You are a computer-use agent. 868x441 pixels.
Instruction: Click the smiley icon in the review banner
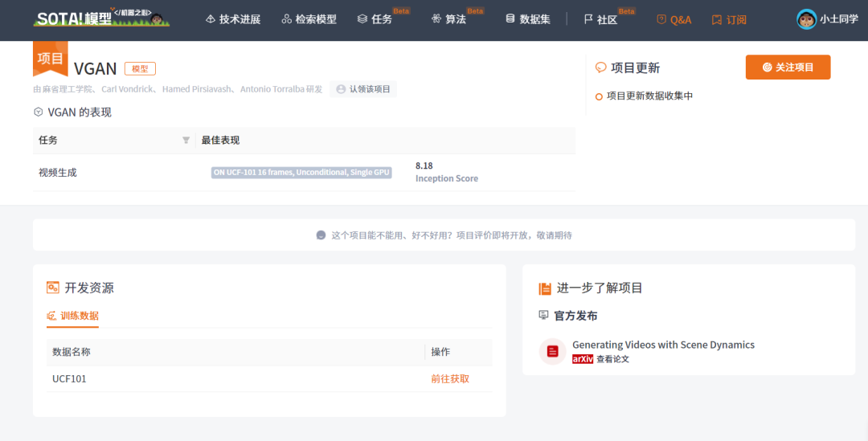click(x=321, y=235)
